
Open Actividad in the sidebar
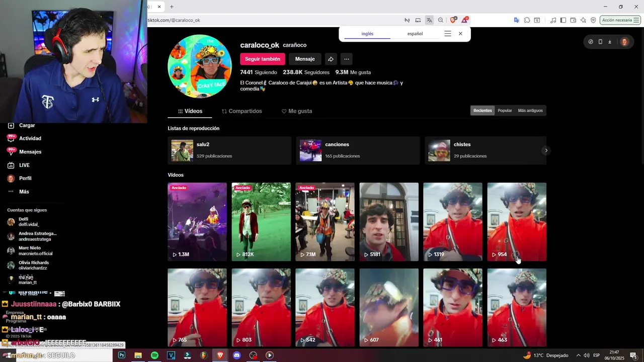click(x=30, y=138)
